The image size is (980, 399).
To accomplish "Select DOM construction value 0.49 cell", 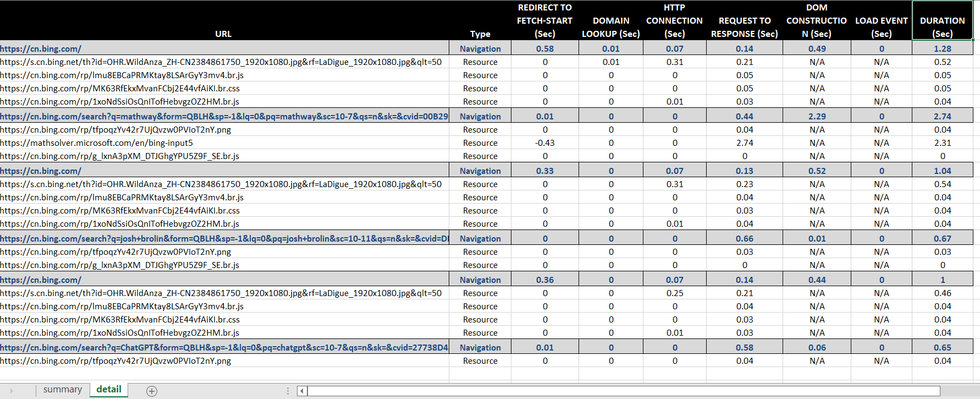I will pyautogui.click(x=817, y=49).
